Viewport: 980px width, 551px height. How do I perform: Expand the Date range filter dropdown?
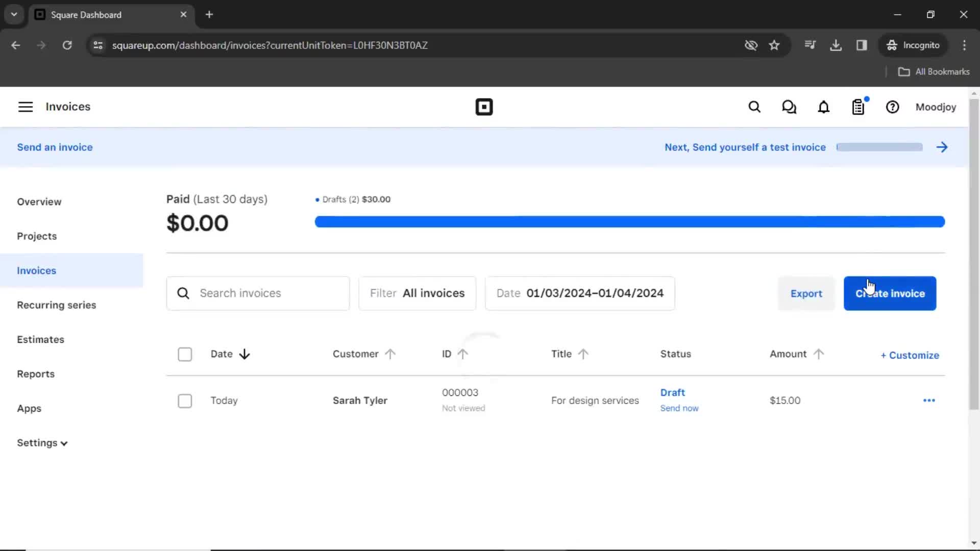pos(579,293)
